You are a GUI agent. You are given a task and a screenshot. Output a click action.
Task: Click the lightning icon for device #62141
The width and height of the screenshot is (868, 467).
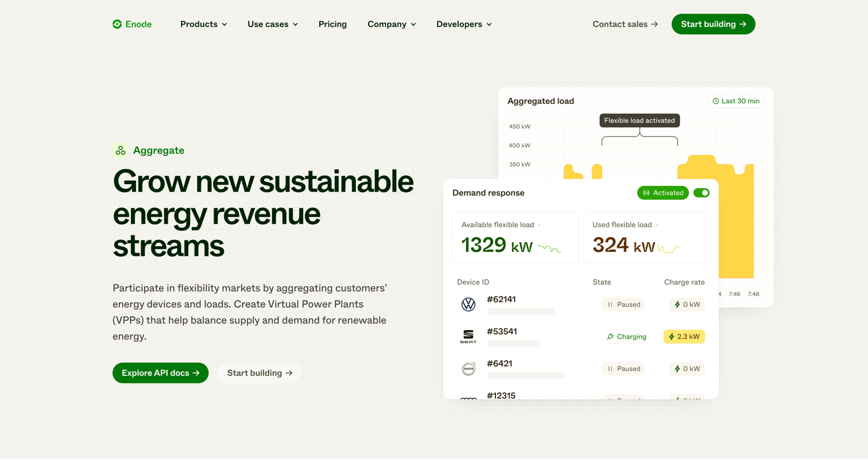coord(677,305)
